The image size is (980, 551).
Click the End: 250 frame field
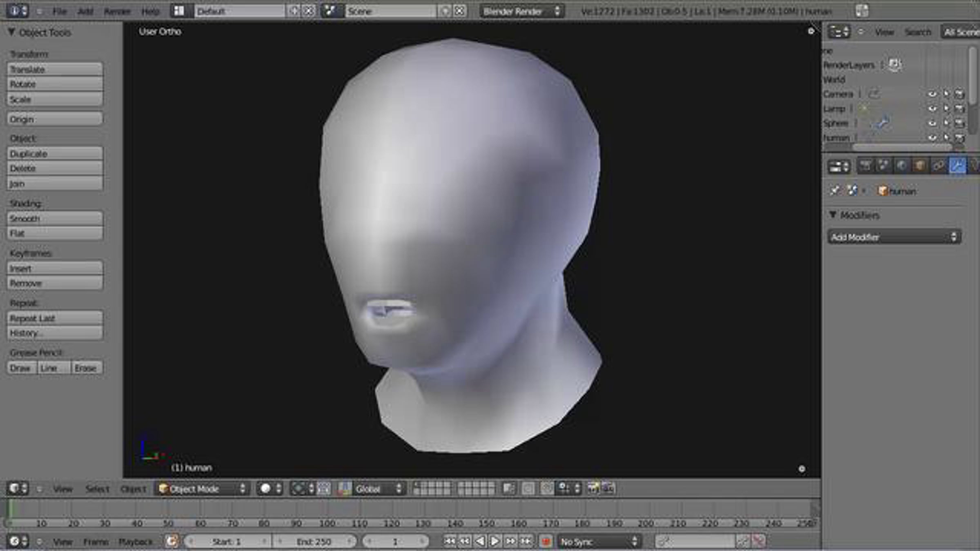314,542
